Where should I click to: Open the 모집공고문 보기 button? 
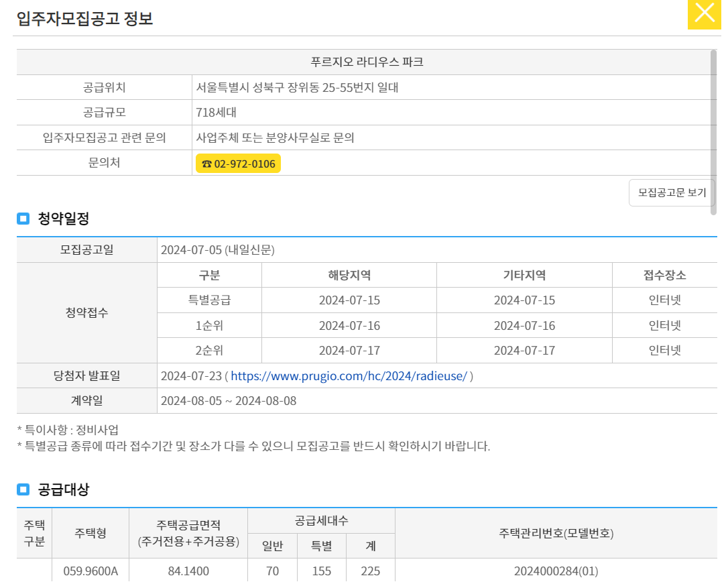point(671,192)
